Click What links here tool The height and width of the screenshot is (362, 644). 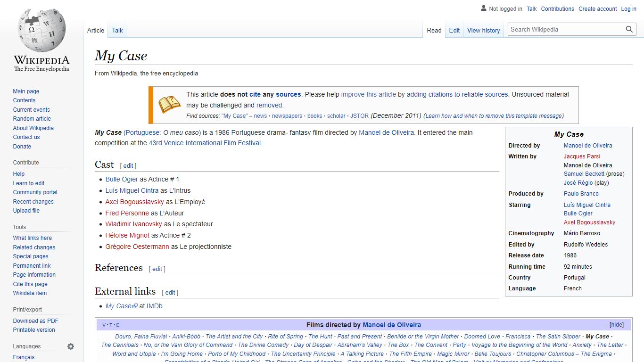[32, 238]
